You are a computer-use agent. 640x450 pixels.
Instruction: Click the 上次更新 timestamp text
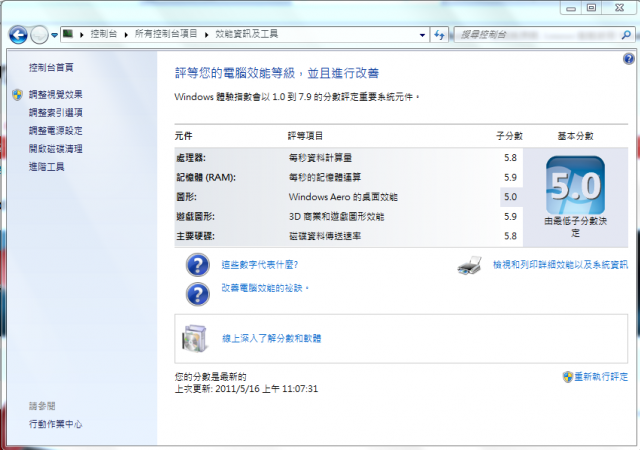(246, 389)
